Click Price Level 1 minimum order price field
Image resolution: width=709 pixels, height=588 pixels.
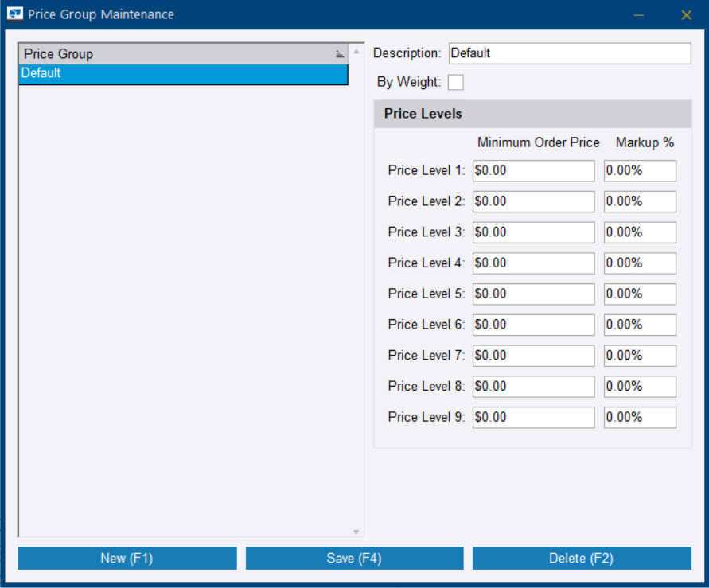[x=533, y=170]
